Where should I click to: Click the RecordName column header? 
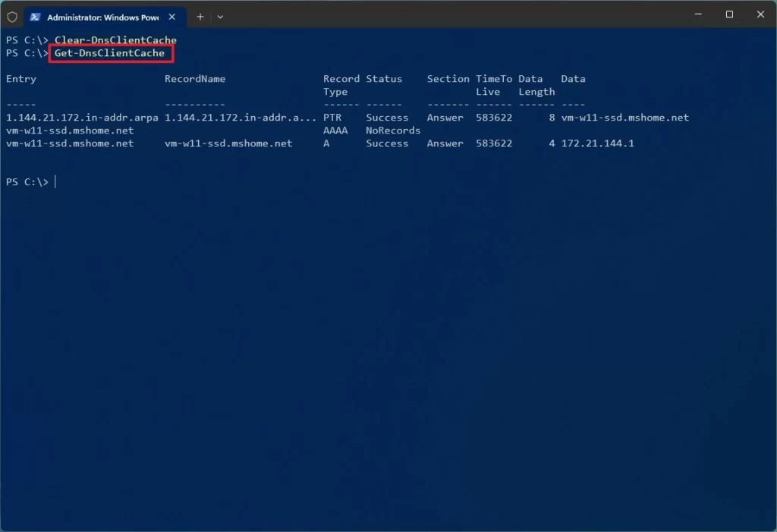click(195, 79)
